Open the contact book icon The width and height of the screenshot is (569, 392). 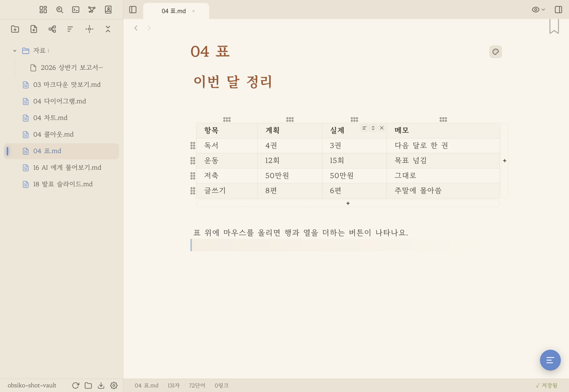(x=108, y=9)
